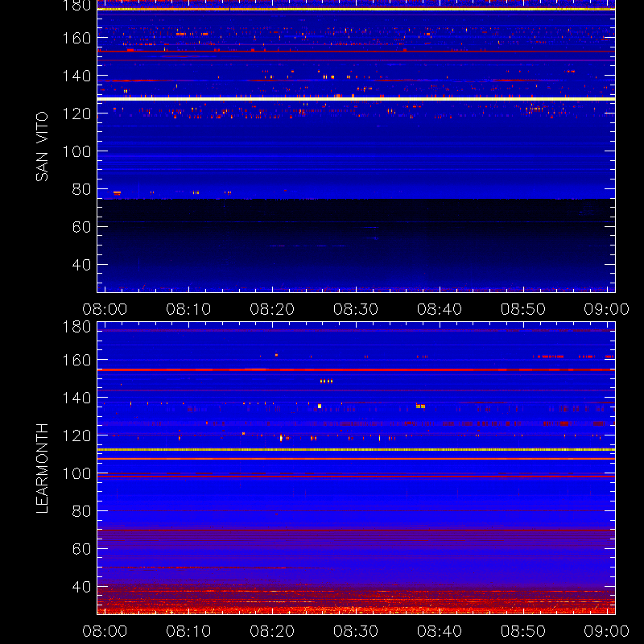Click the 08:50 time label under San Vito plot

click(x=523, y=309)
